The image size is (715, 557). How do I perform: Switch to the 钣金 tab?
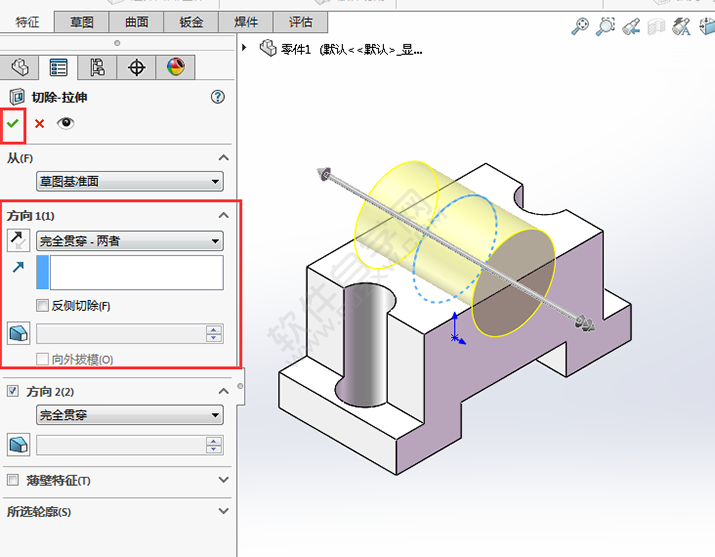coord(191,22)
